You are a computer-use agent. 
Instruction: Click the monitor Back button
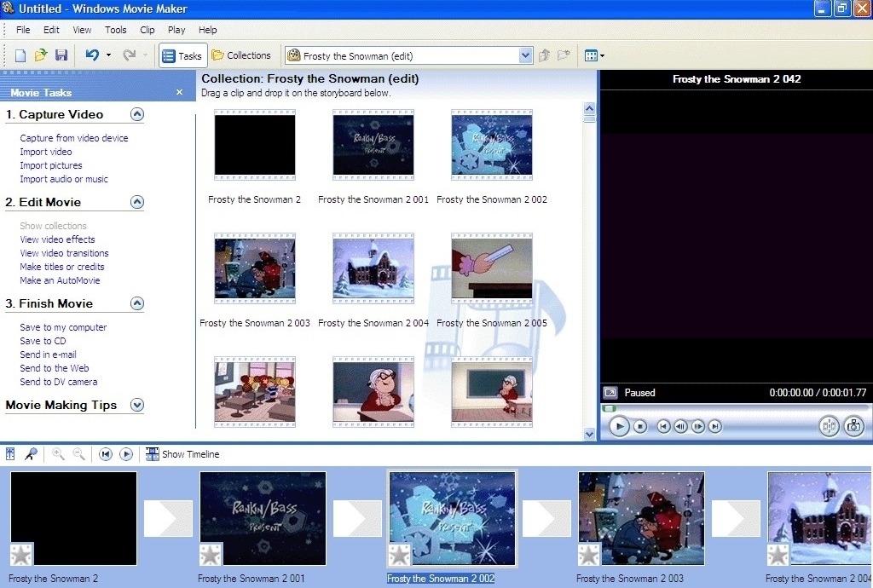tap(663, 427)
